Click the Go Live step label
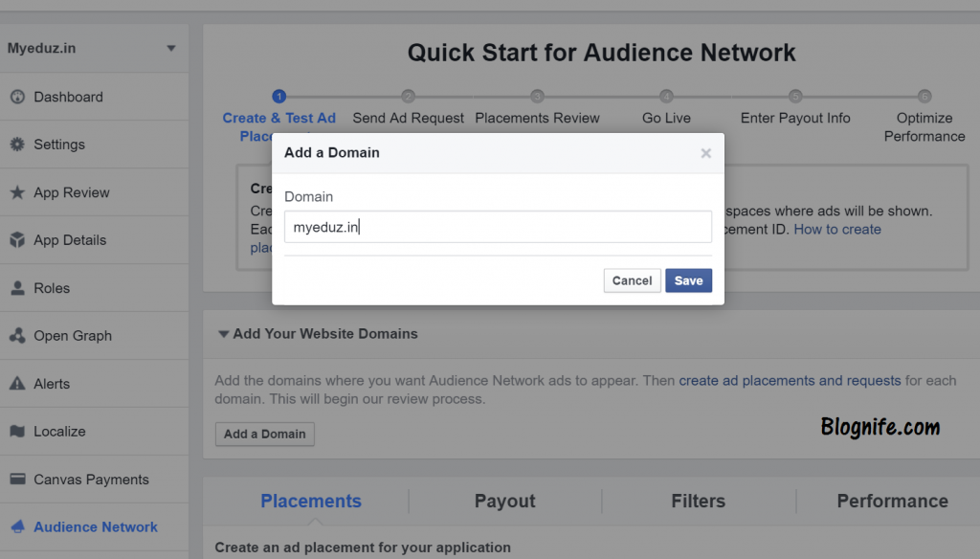The image size is (980, 559). [666, 118]
